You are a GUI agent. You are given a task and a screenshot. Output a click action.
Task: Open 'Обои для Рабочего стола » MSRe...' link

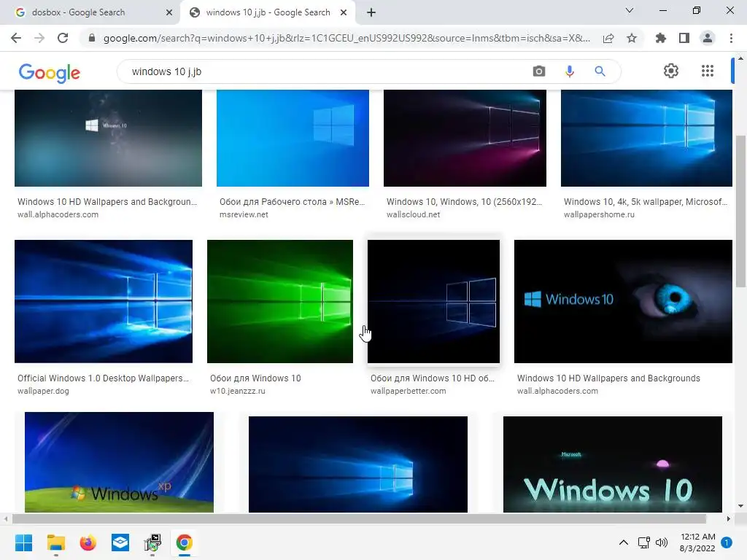tap(292, 202)
